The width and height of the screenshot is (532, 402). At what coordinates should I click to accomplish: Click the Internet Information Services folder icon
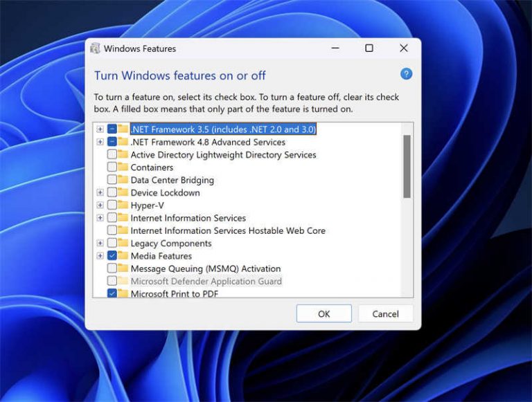[x=123, y=218]
